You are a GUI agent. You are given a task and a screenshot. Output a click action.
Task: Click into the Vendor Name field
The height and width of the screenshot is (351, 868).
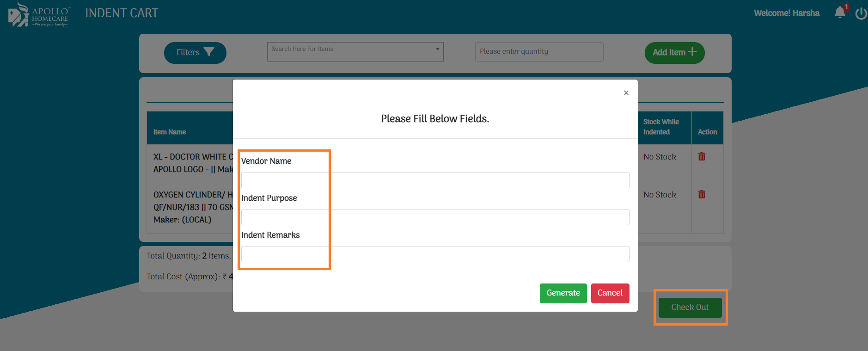(435, 180)
